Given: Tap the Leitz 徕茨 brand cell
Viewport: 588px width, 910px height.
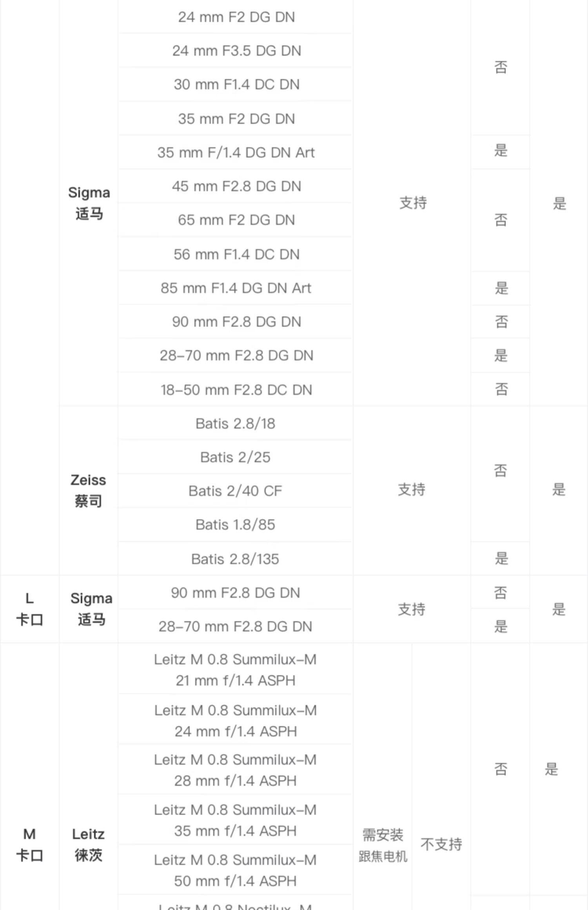Looking at the screenshot, I should coord(88,845).
